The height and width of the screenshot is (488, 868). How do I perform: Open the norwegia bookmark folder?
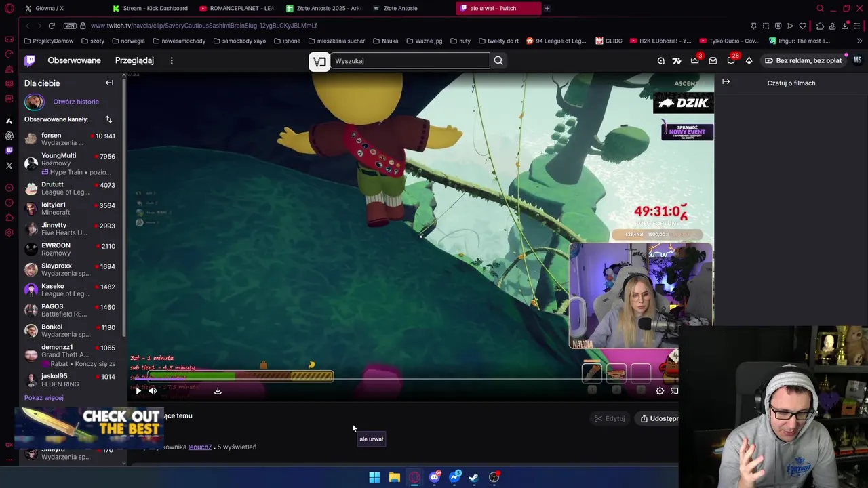tap(127, 41)
